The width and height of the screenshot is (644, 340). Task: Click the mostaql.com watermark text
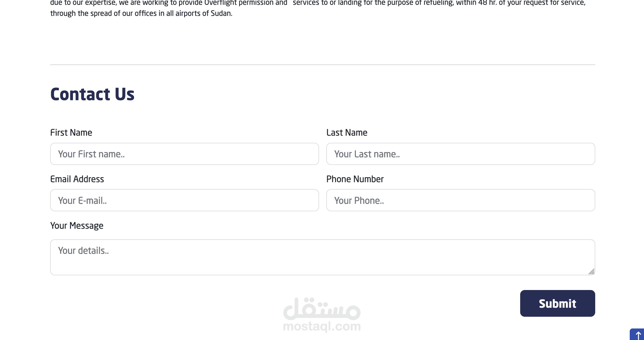point(322,326)
